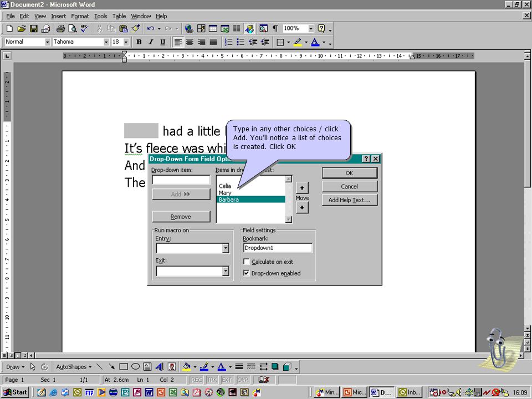
Task: Open the Windows Start menu
Action: tap(16, 392)
